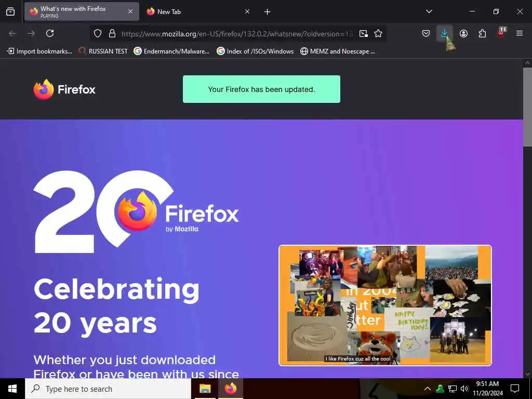Play the Firefox 20 years collage video
This screenshot has width=532, height=399.
(x=385, y=305)
